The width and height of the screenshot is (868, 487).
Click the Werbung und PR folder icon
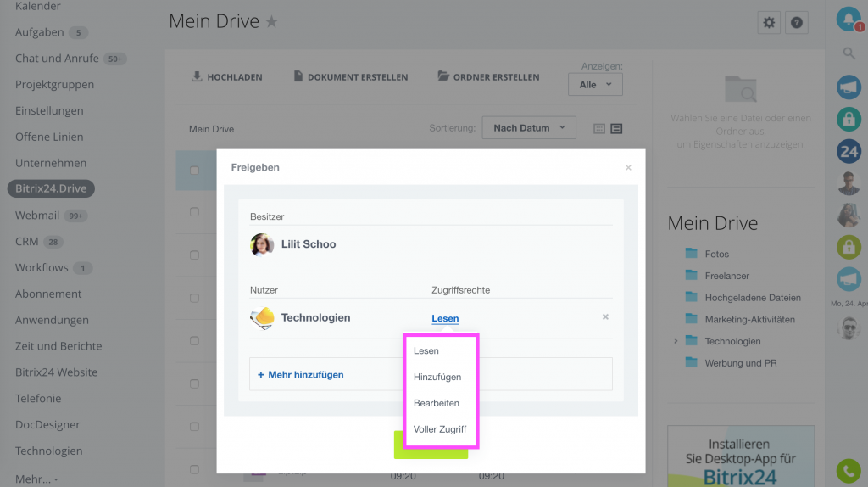(692, 362)
